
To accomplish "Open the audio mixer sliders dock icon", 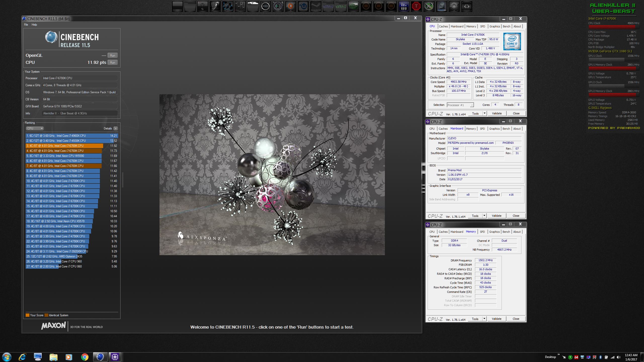I will pos(240,6).
